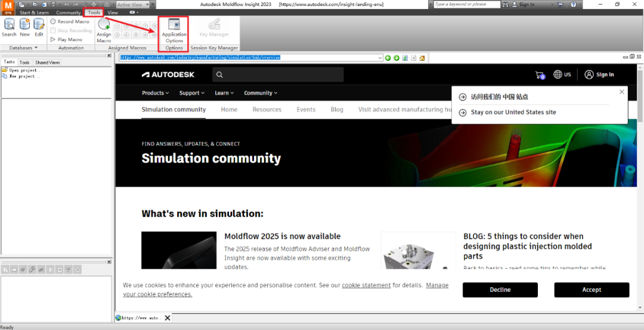
Task: Click the web page search field
Action: click(x=278, y=74)
